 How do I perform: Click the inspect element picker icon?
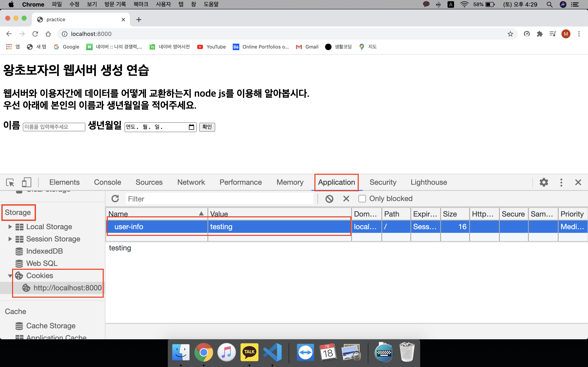pos(10,182)
